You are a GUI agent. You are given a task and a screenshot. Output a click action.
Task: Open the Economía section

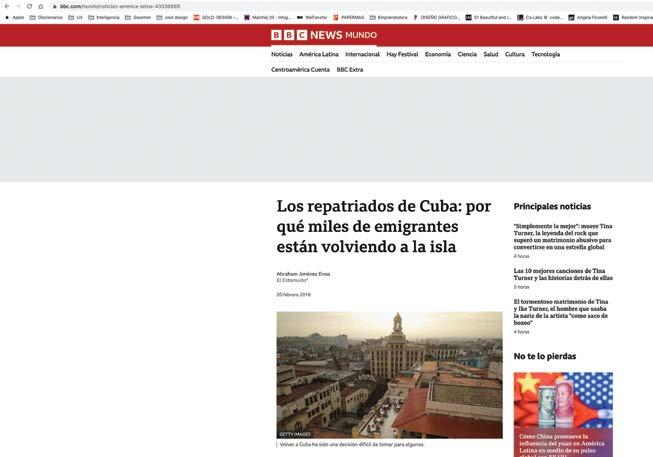[438, 54]
